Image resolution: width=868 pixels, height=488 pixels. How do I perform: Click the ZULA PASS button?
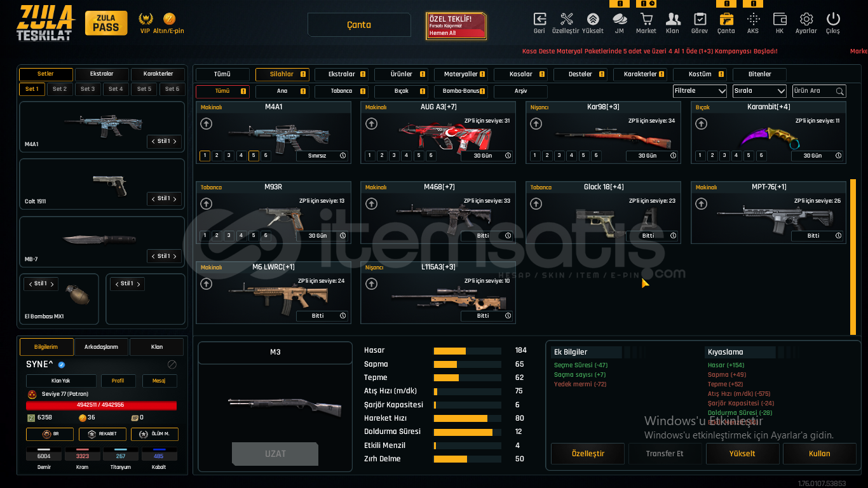pyautogui.click(x=105, y=24)
